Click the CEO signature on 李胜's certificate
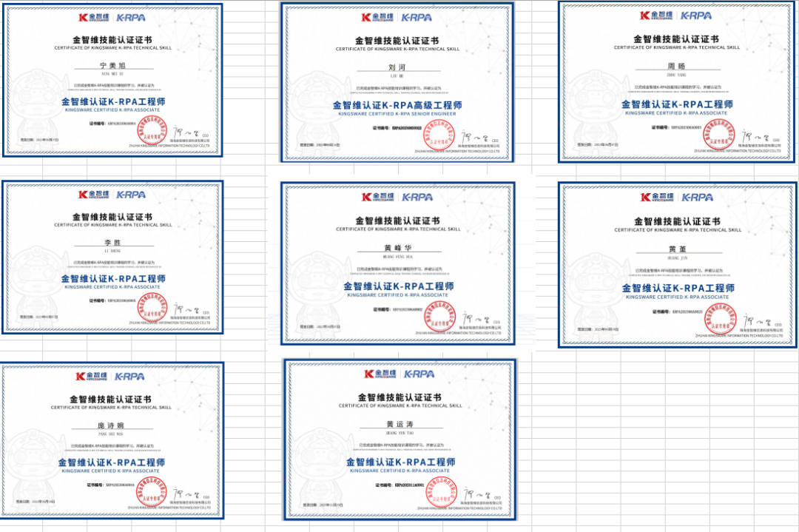Image resolution: width=799 pixels, height=532 pixels. pyautogui.click(x=187, y=309)
